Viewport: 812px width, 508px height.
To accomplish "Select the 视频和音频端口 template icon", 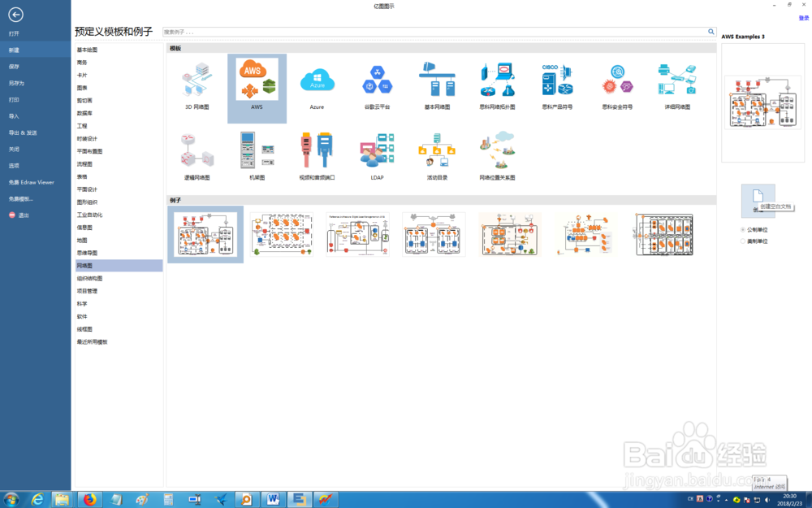I will [317, 150].
